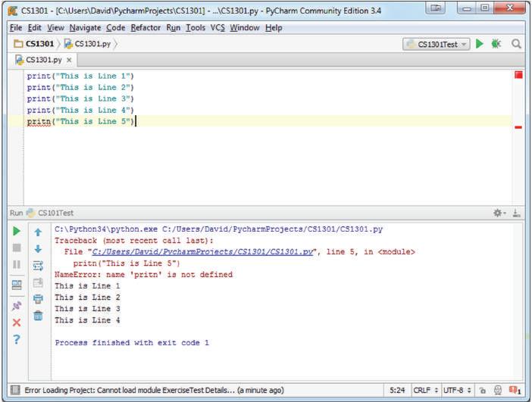The image size is (532, 402).
Task: Open the View menu
Action: (x=55, y=28)
